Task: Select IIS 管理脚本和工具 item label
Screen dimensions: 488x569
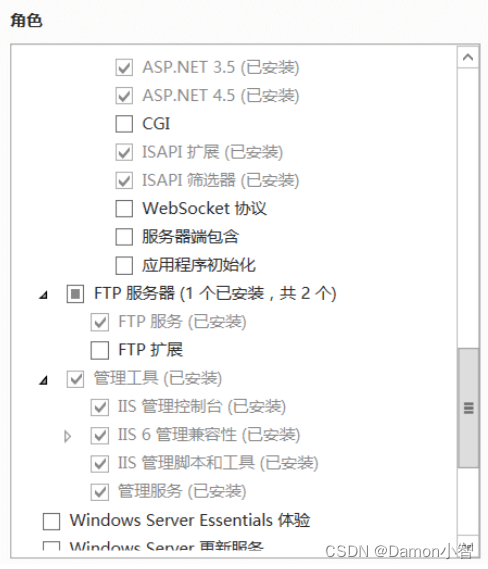Action: click(x=218, y=463)
